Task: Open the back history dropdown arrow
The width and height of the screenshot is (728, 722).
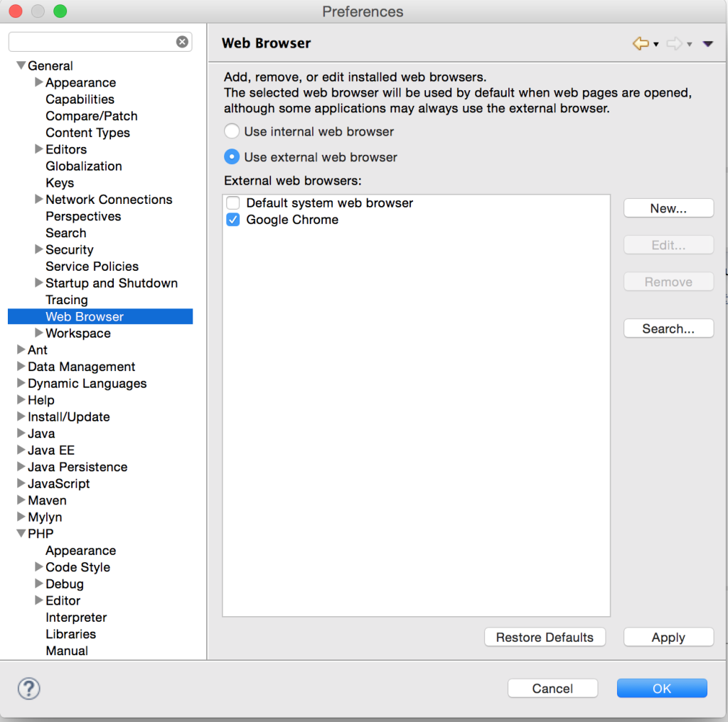Action: (x=656, y=45)
